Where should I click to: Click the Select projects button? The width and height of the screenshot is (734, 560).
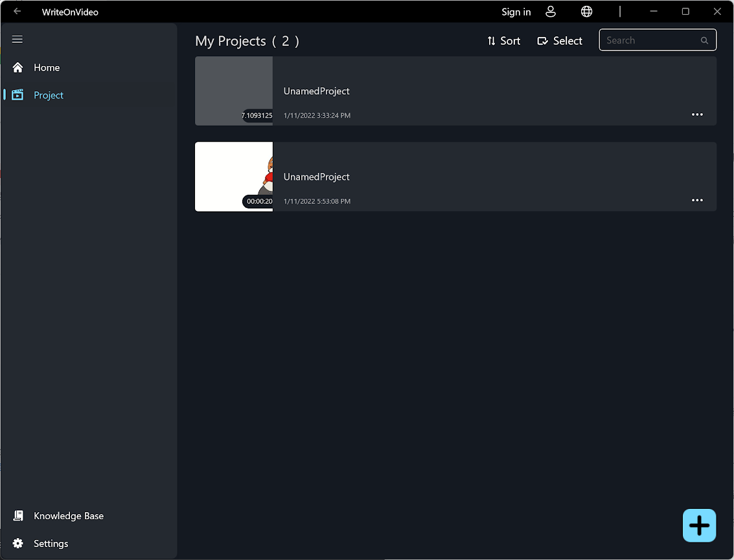click(x=560, y=41)
